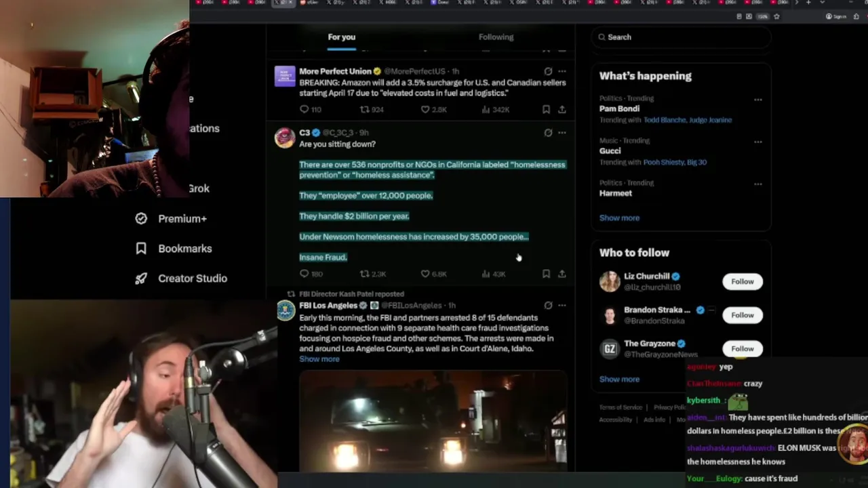The width and height of the screenshot is (868, 488).
Task: Follow Liz Churchill
Action: tap(742, 281)
